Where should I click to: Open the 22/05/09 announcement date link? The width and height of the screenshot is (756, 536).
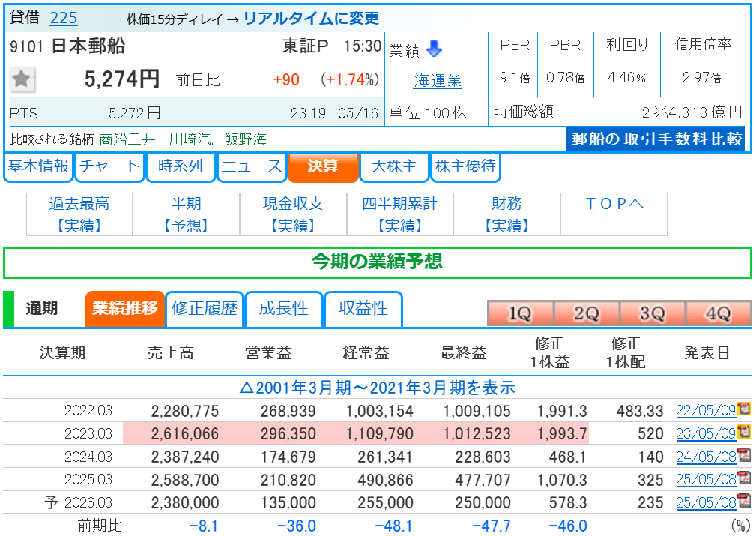(706, 411)
